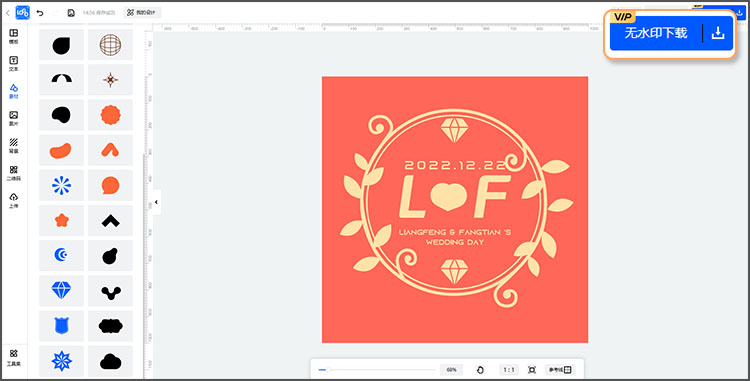Screen dimensions: 750x381
Task: Insert the blue shield shape
Action: tap(61, 326)
